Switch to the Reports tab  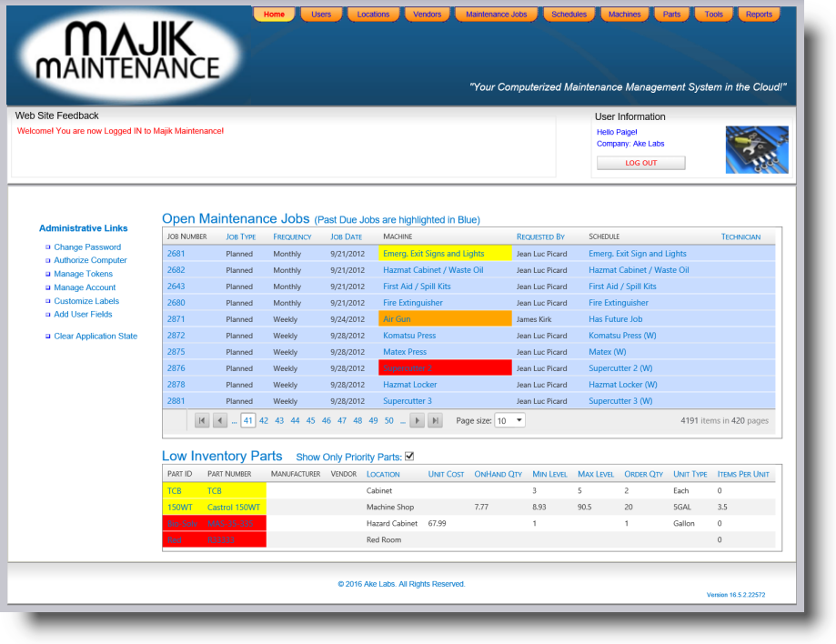[x=758, y=14]
